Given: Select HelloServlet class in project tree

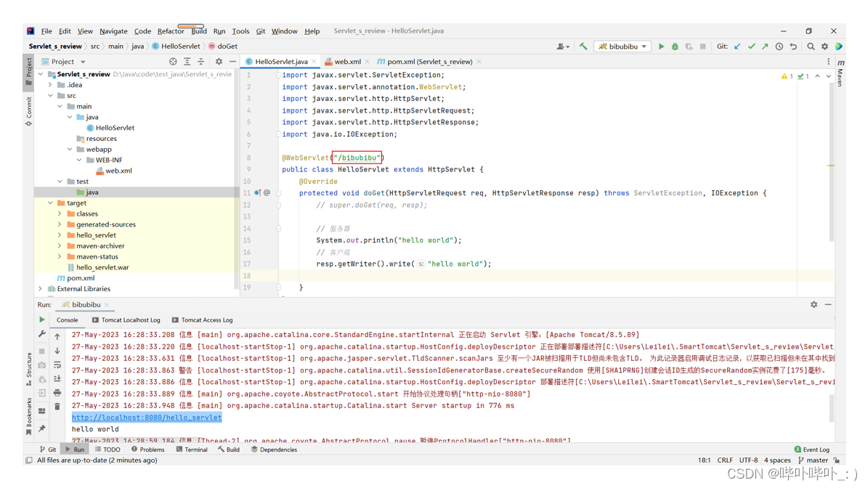Looking at the screenshot, I should point(115,128).
